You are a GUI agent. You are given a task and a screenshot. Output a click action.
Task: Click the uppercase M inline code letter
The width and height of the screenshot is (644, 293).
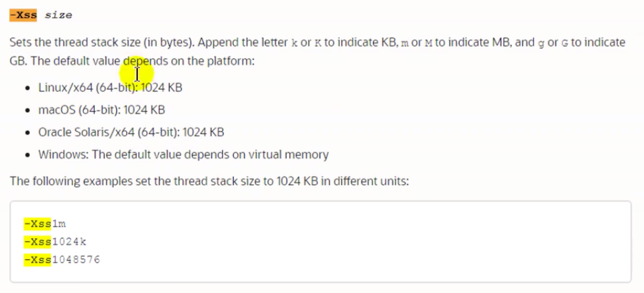click(x=428, y=43)
